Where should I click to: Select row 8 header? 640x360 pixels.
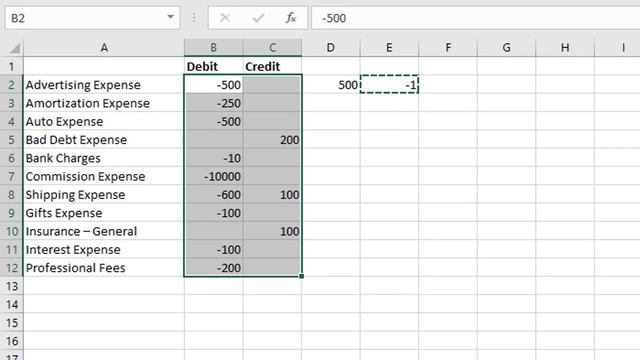[11, 195]
